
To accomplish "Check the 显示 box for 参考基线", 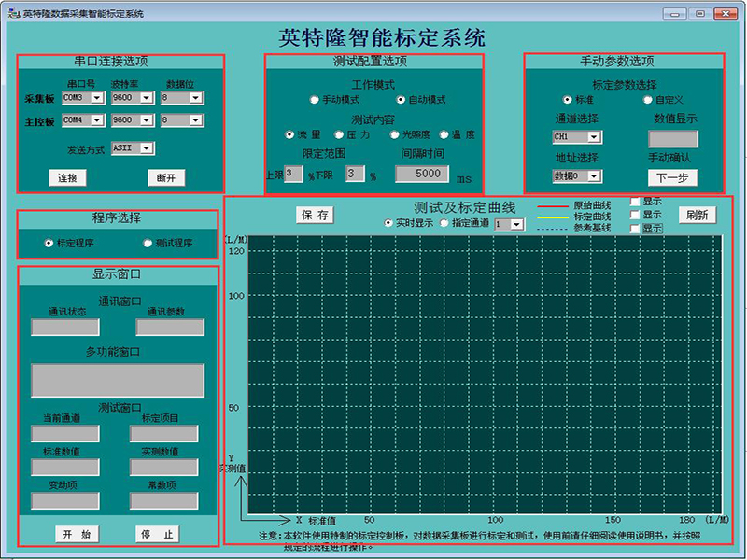I will click(636, 228).
